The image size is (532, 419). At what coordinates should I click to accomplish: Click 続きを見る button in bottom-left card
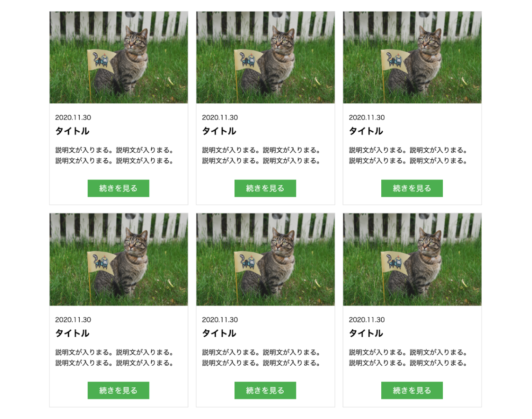(119, 390)
